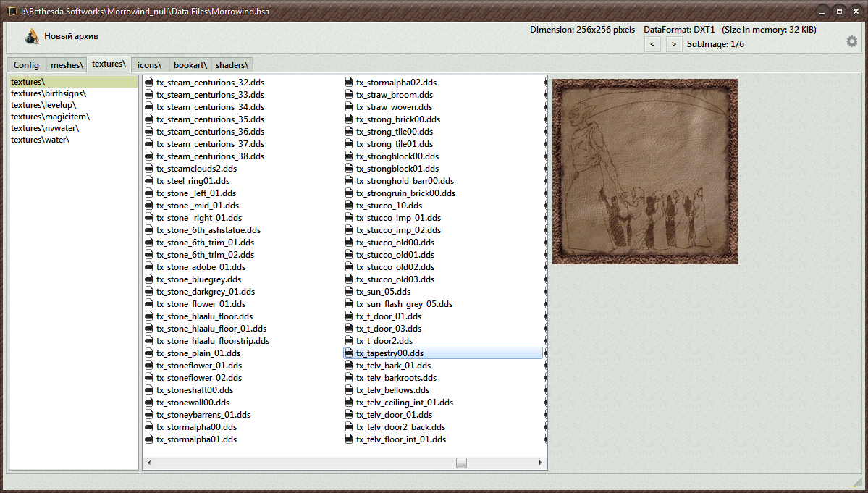Select textures\birthsigns\ folder
Viewport: 868px width, 493px height.
(49, 93)
